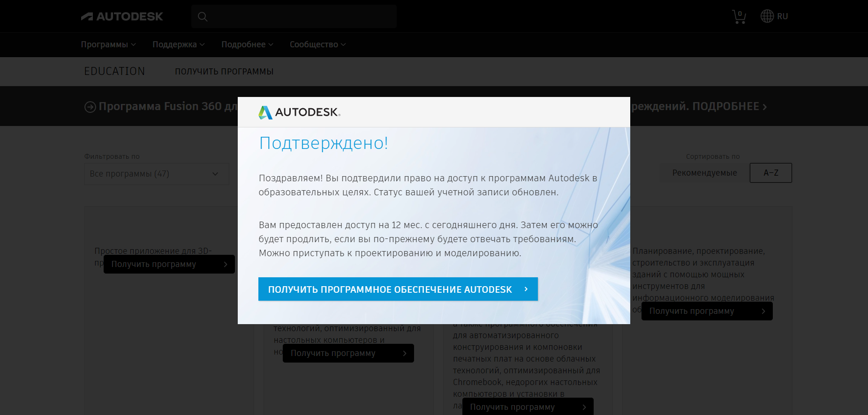Expand the Поддержка menu
This screenshot has width=868, height=415.
[179, 44]
